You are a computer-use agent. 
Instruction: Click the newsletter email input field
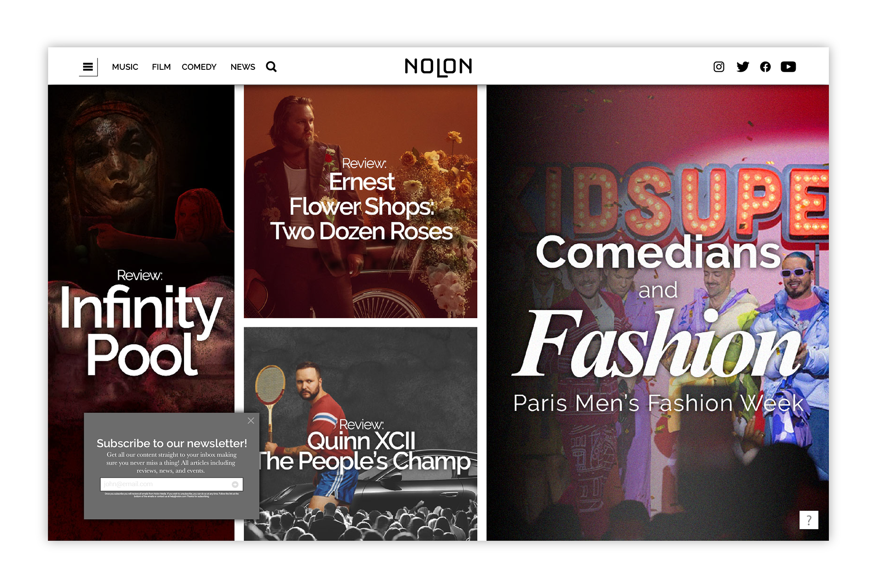pyautogui.click(x=171, y=484)
